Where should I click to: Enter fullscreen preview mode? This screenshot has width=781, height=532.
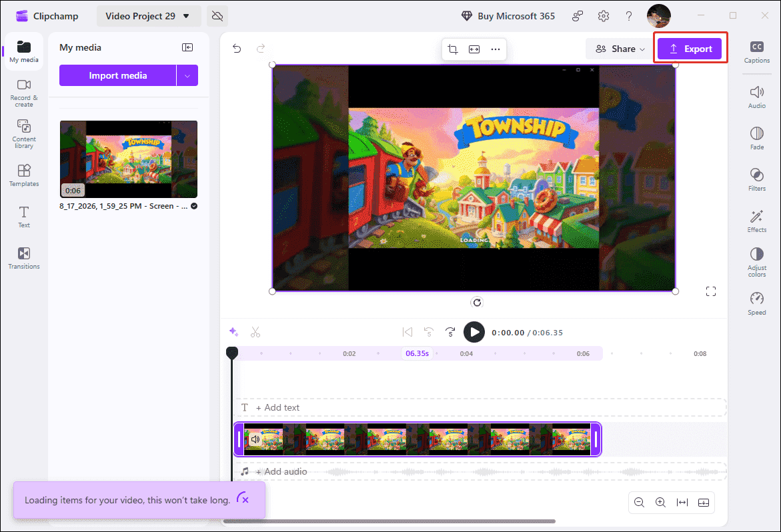point(711,291)
